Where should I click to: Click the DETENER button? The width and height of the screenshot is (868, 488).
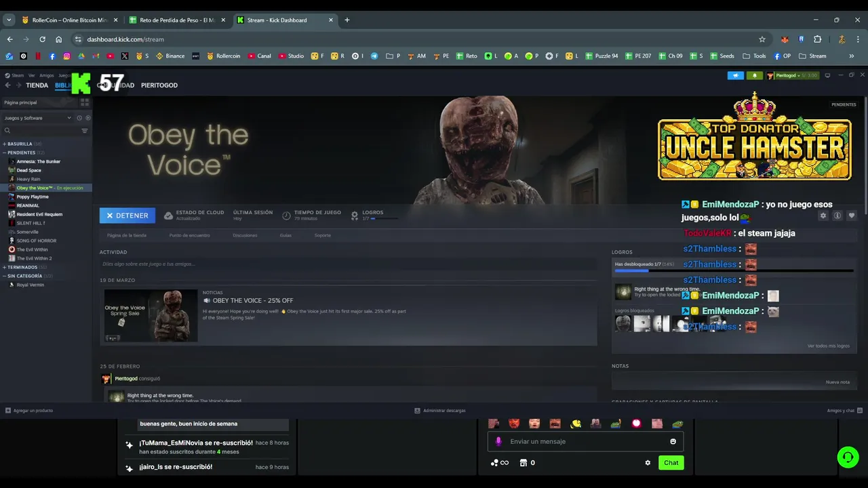coord(127,216)
